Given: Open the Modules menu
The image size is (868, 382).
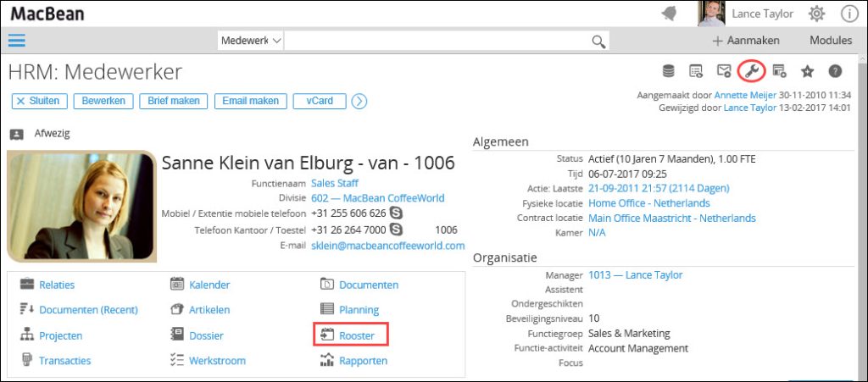Looking at the screenshot, I should coord(830,41).
